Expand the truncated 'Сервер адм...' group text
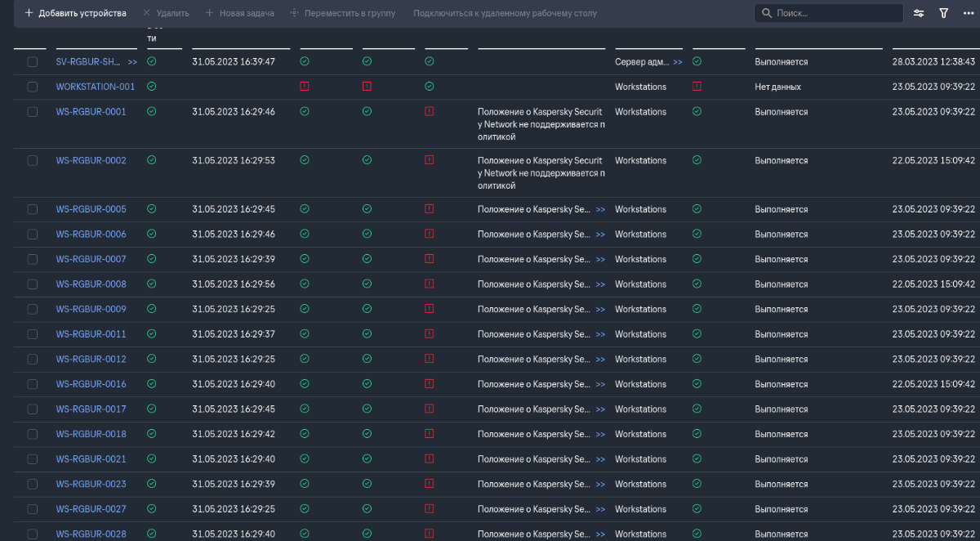980x541 pixels. point(677,62)
